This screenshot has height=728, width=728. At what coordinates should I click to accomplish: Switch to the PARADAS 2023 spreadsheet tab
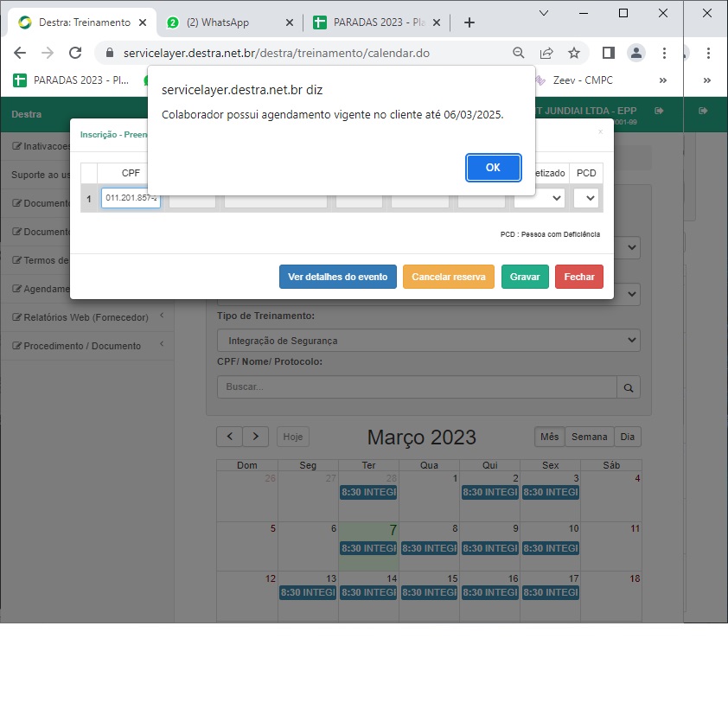click(x=372, y=22)
